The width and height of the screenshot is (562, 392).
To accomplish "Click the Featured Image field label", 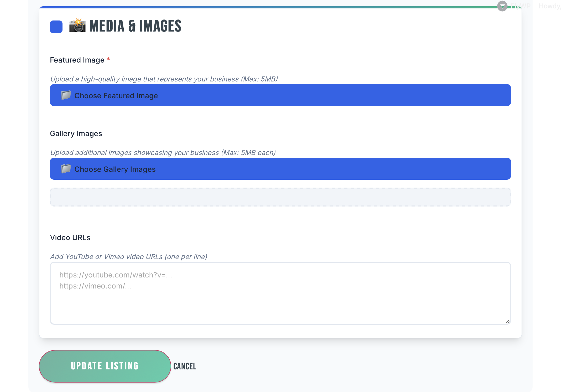I will click(77, 60).
